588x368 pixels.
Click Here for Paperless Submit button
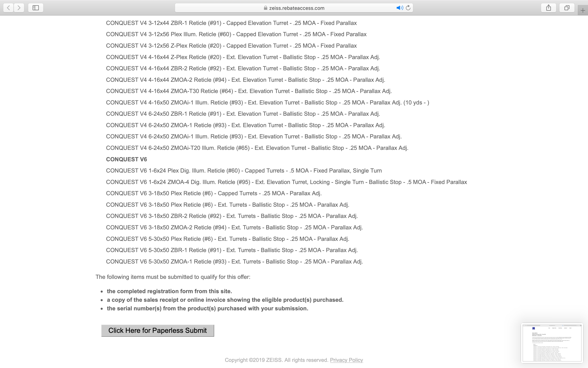[x=158, y=331]
